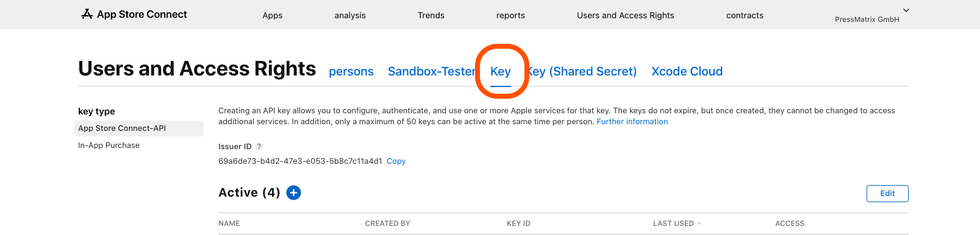
Task: Switch to the persons tab
Action: point(351,71)
